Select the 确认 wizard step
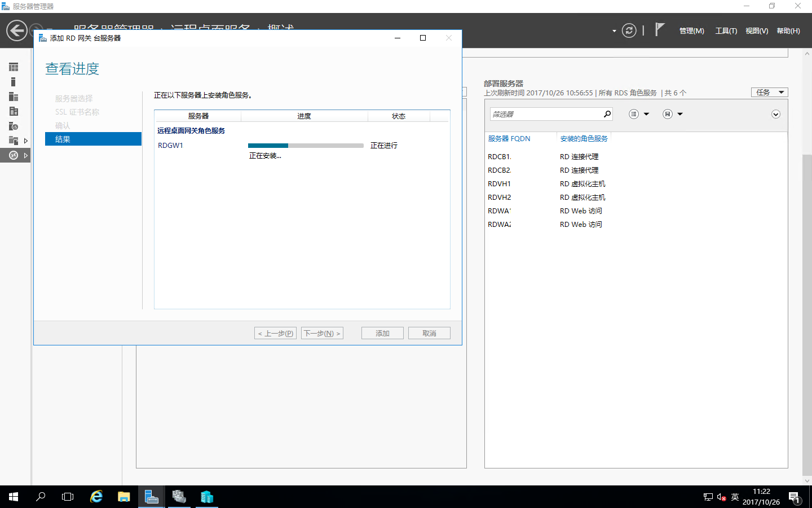The image size is (812, 508). [63, 125]
